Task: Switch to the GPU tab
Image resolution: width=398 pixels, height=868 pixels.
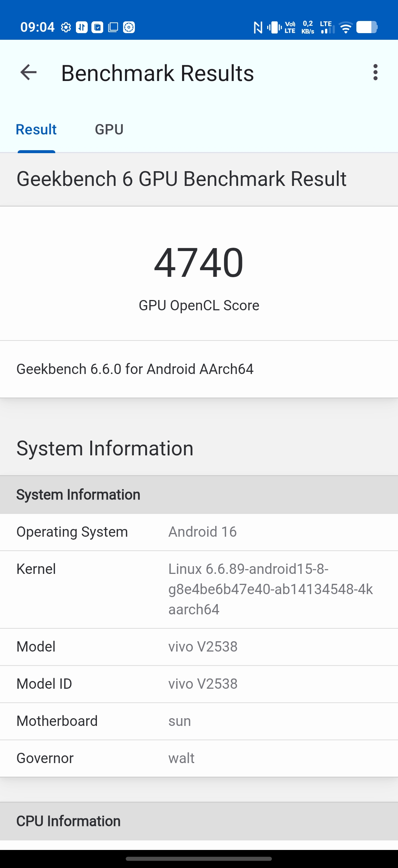Action: (109, 130)
